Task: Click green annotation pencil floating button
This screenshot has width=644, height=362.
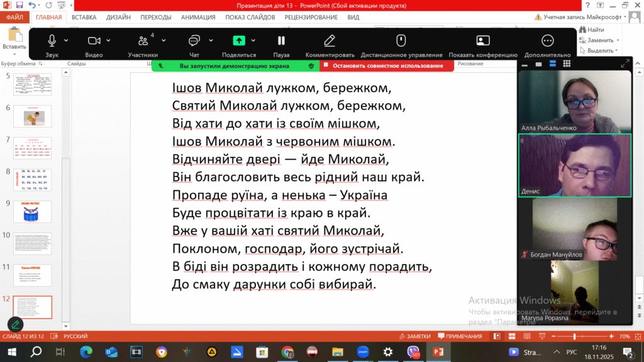Action: coord(15,324)
